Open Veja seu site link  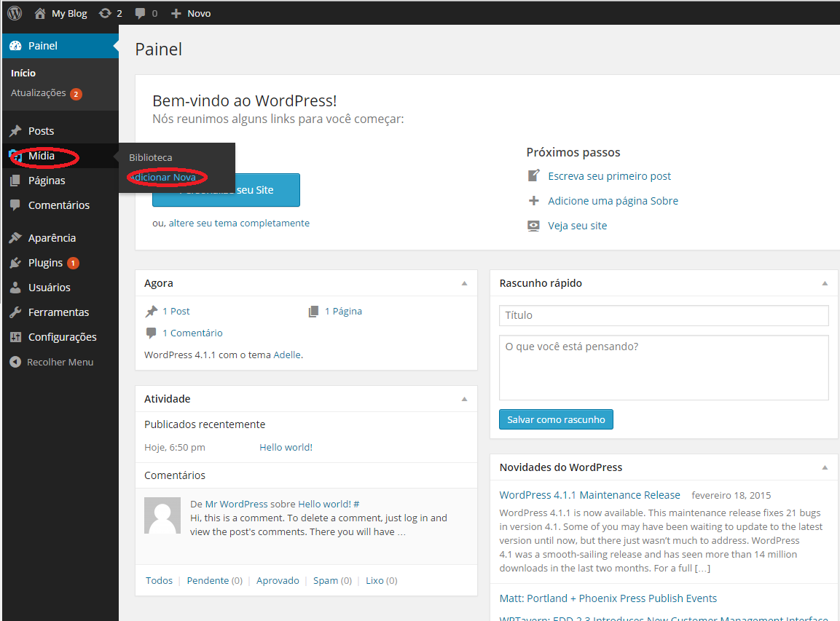(577, 226)
